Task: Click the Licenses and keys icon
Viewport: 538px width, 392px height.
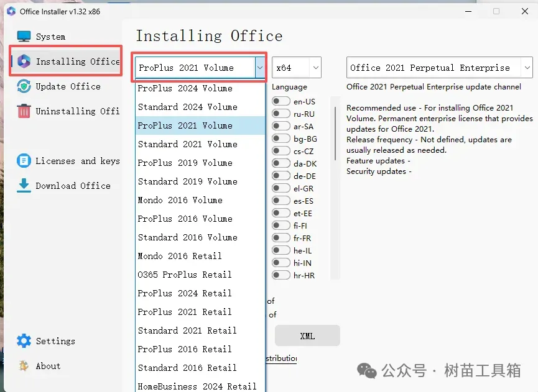Action: [24, 161]
